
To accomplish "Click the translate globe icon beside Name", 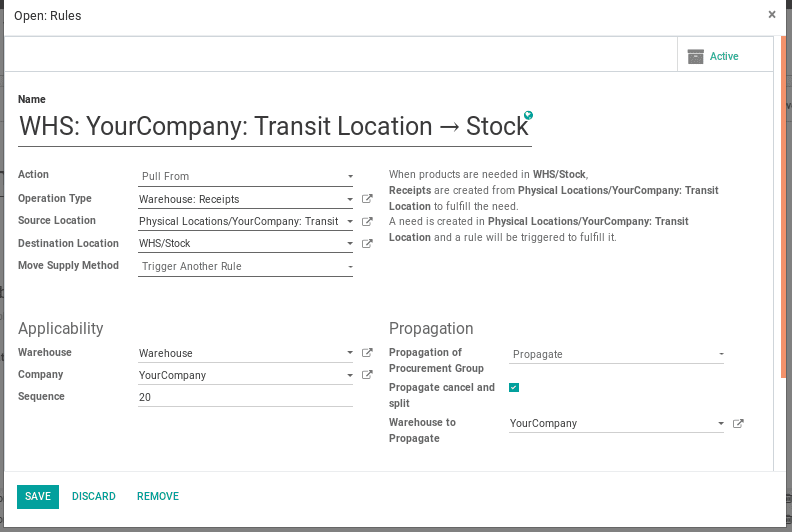I will tap(528, 115).
